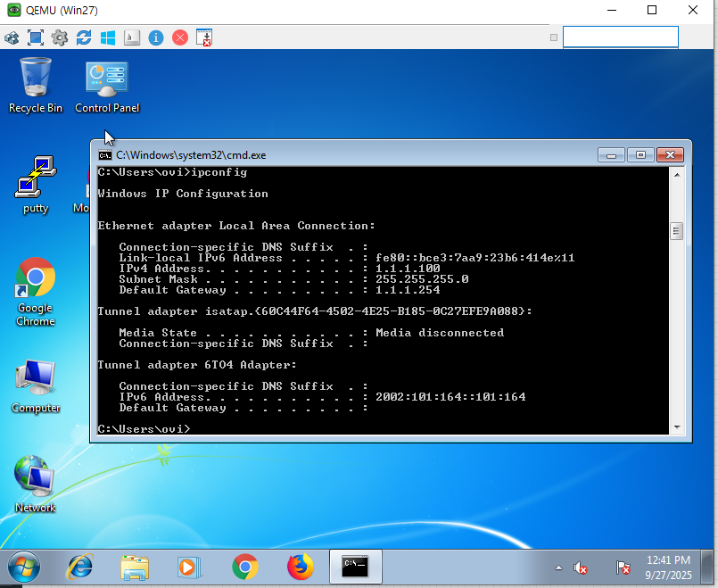Click the 'Tunnel adapter isatap' line
The width and height of the screenshot is (718, 588).
315,311
